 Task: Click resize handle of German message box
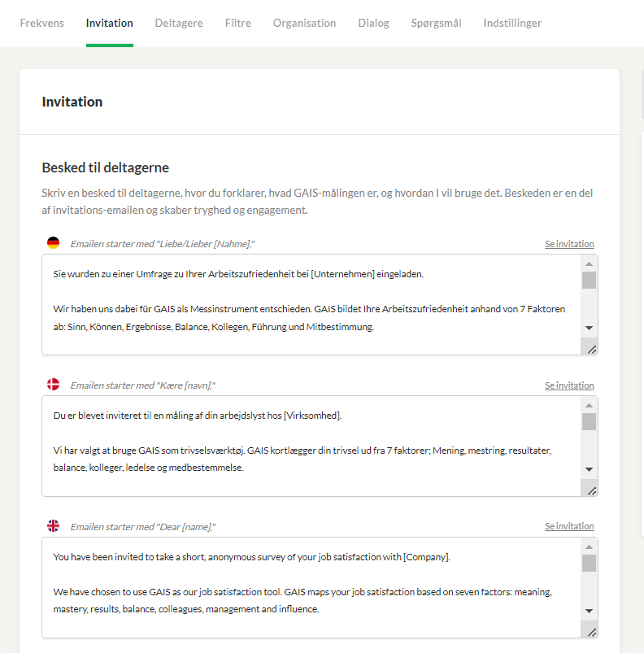click(x=591, y=350)
